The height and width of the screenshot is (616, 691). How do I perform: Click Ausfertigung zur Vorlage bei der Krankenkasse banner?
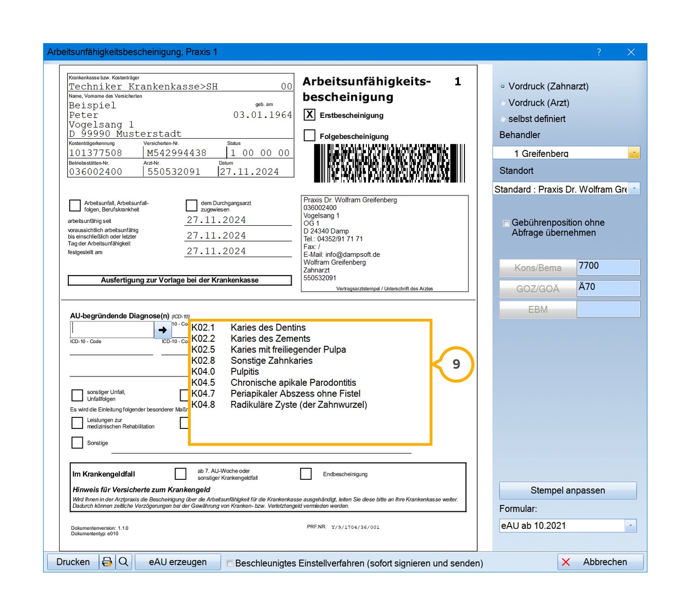click(179, 280)
